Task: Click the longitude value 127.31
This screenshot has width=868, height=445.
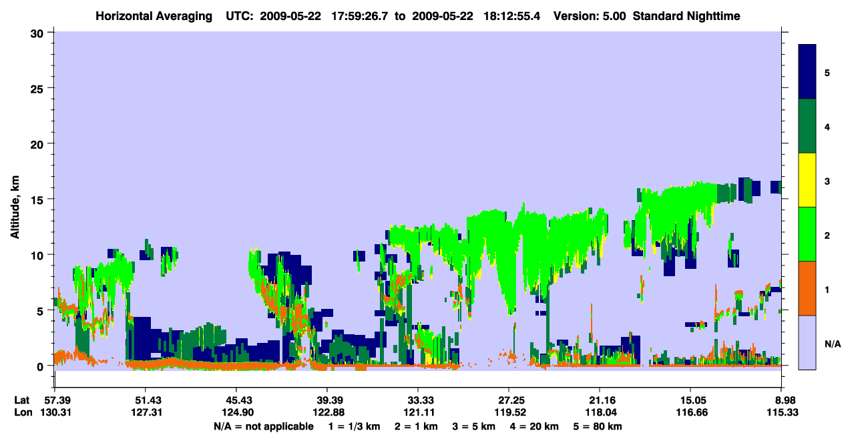Action: (x=146, y=412)
